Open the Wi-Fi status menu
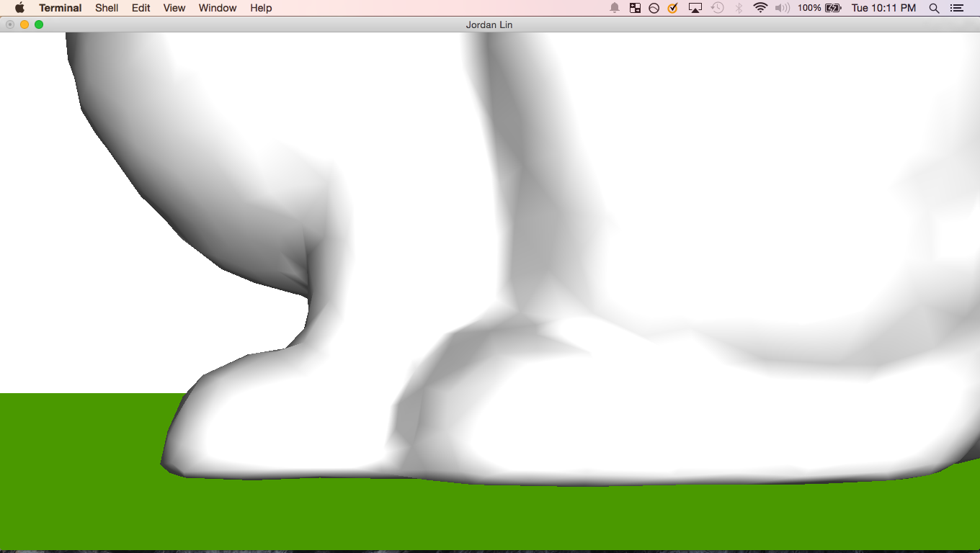980x553 pixels. tap(760, 8)
